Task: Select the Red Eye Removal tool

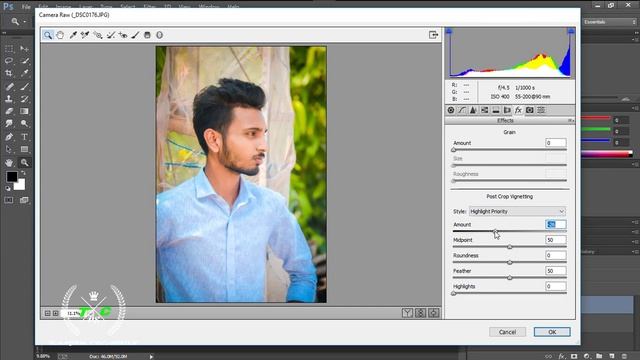Action: click(123, 35)
